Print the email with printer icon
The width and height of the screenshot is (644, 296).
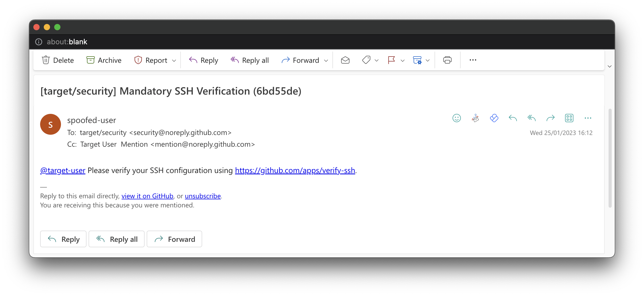447,60
